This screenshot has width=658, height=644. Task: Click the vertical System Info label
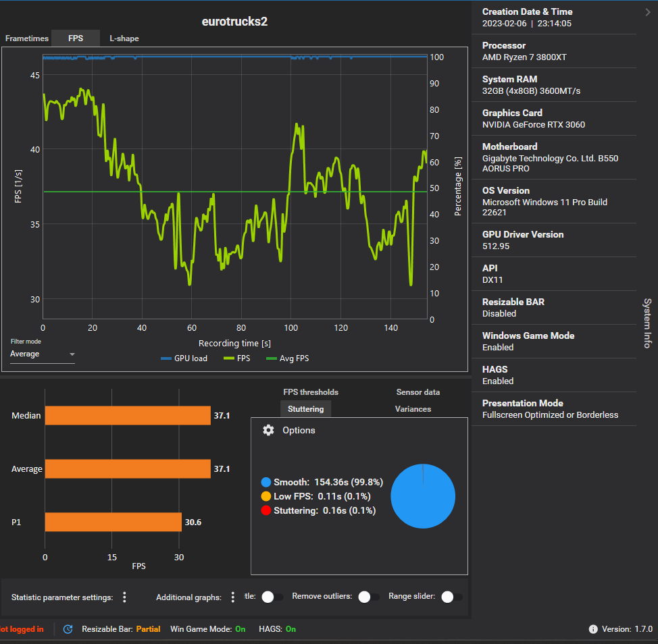(647, 323)
